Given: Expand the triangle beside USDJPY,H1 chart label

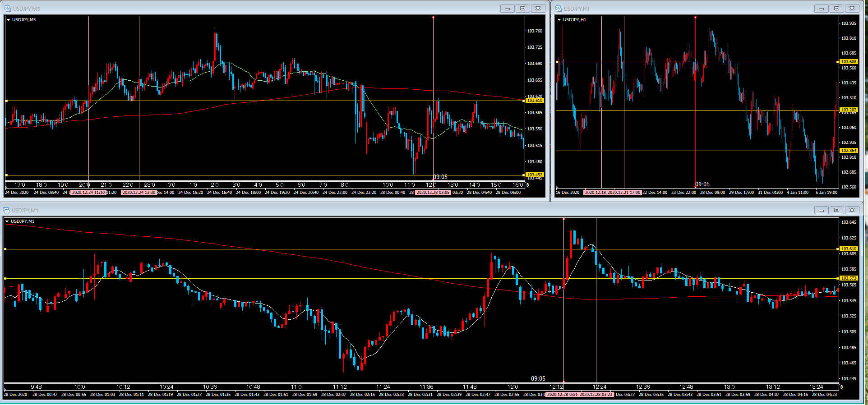Looking at the screenshot, I should 559,20.
